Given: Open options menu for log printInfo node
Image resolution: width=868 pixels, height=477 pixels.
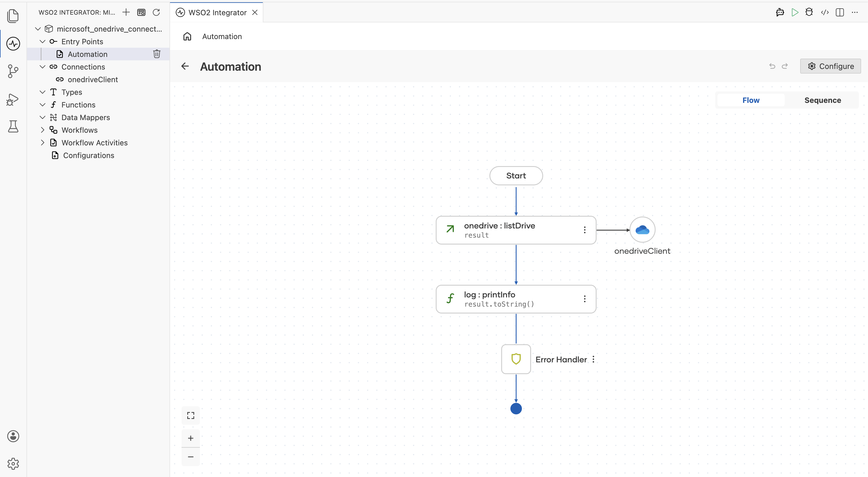Looking at the screenshot, I should pos(585,299).
